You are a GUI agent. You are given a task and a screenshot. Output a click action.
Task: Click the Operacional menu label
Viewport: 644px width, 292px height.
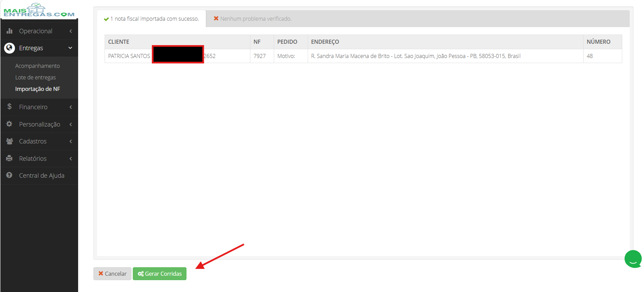(36, 31)
